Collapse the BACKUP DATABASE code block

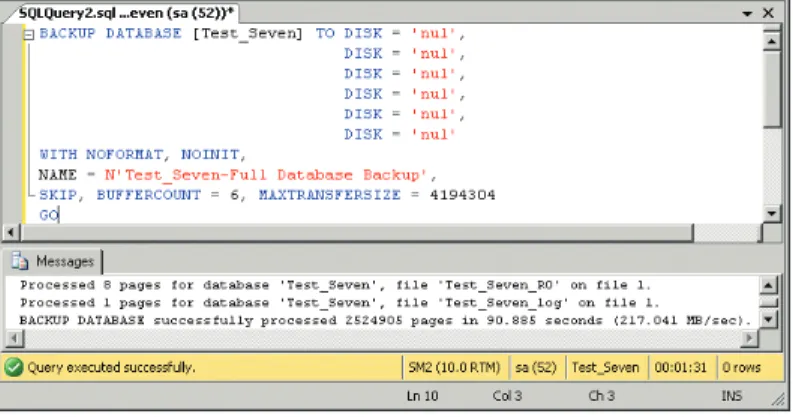point(29,35)
